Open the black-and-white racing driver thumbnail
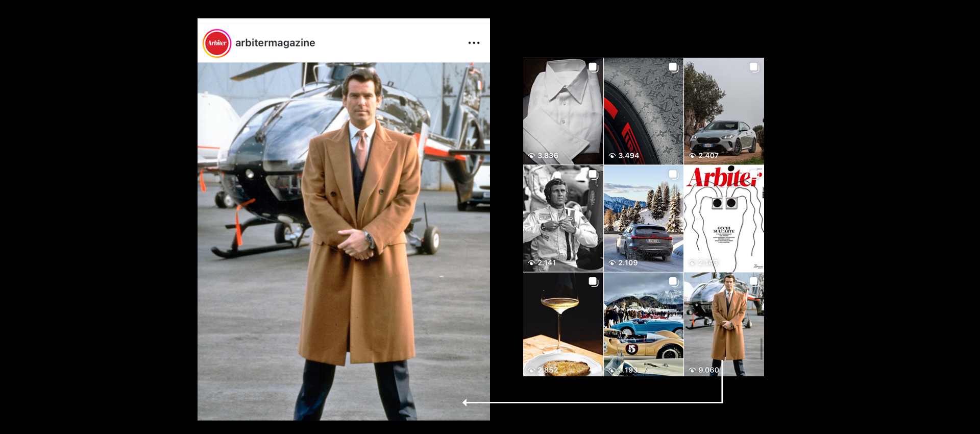This screenshot has height=434, width=980. tap(562, 217)
